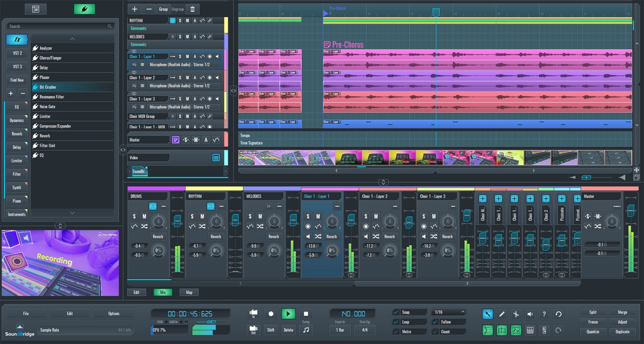
Task: Click the undo arrow icon
Action: click(558, 314)
